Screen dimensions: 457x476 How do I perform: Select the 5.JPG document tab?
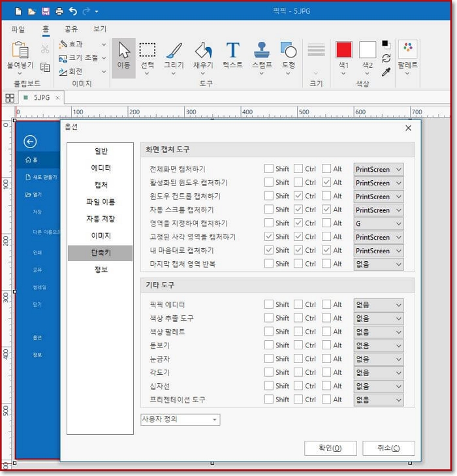(x=41, y=98)
